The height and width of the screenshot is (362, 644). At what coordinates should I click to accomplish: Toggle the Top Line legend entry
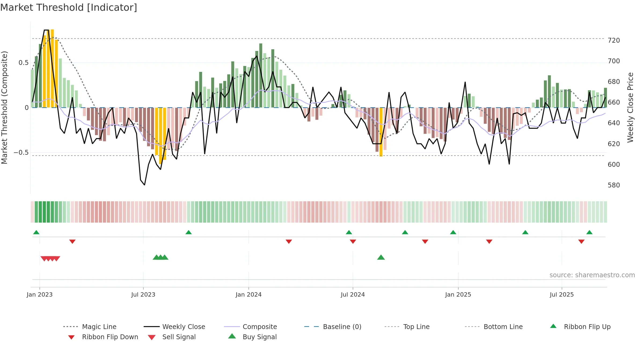(x=407, y=327)
